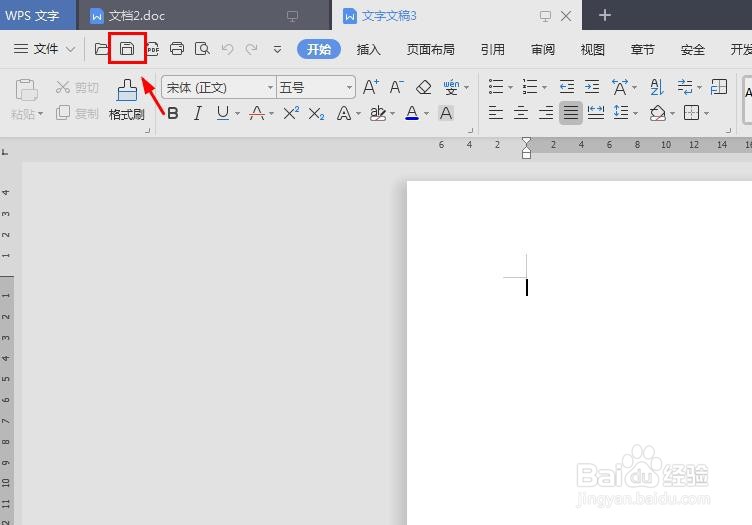The height and width of the screenshot is (525, 752).
Task: Open the 插入 (Insert) tab
Action: (368, 49)
